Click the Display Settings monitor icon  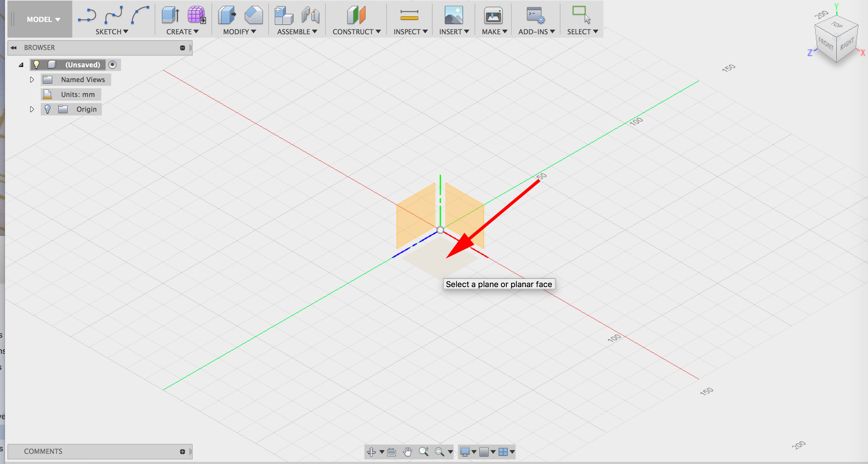(x=465, y=452)
